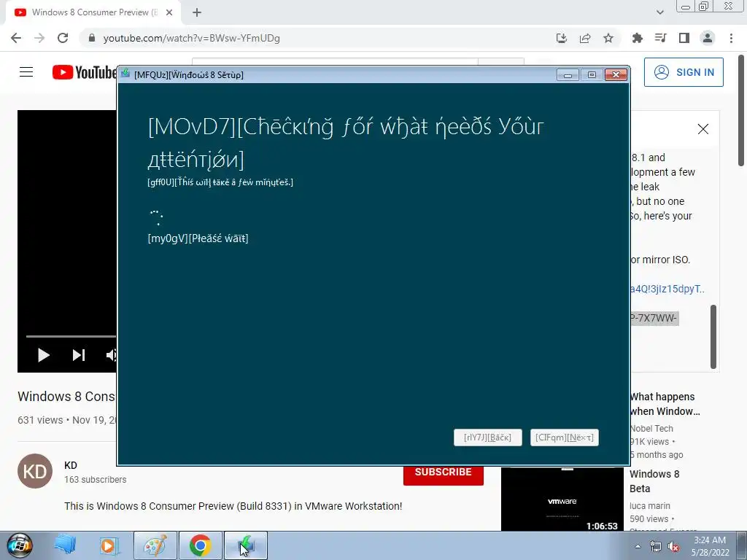This screenshot has height=560, width=747.
Task: Open the vmware video thumbnail
Action: click(x=562, y=499)
